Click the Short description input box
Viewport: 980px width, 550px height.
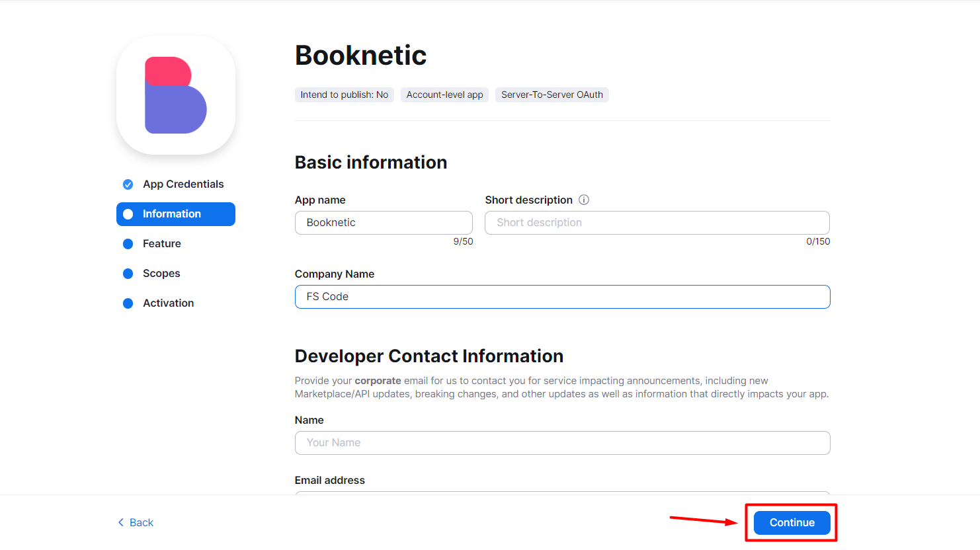point(657,222)
